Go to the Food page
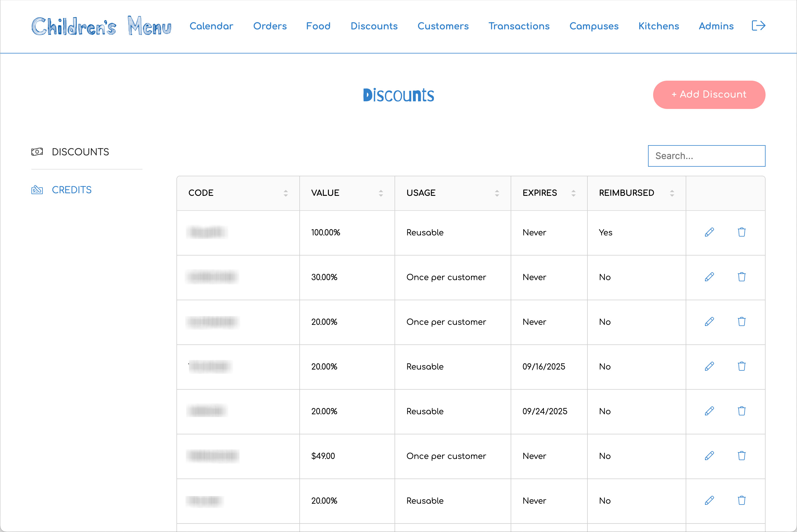Image resolution: width=797 pixels, height=532 pixels. pyautogui.click(x=318, y=26)
